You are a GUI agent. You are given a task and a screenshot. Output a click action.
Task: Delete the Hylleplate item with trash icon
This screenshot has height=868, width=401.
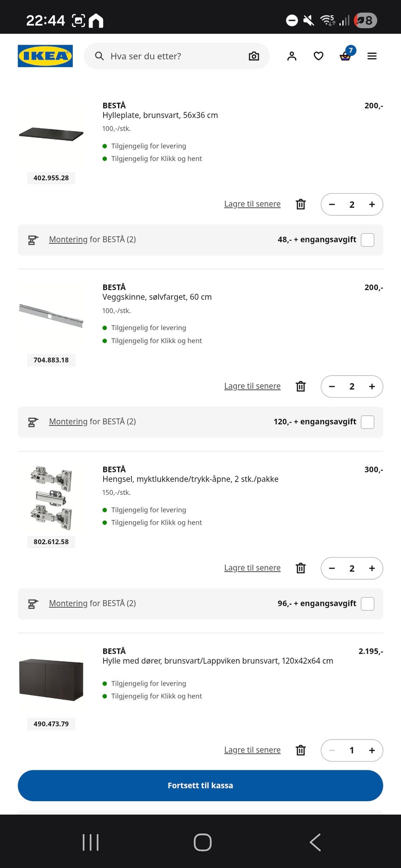[301, 204]
